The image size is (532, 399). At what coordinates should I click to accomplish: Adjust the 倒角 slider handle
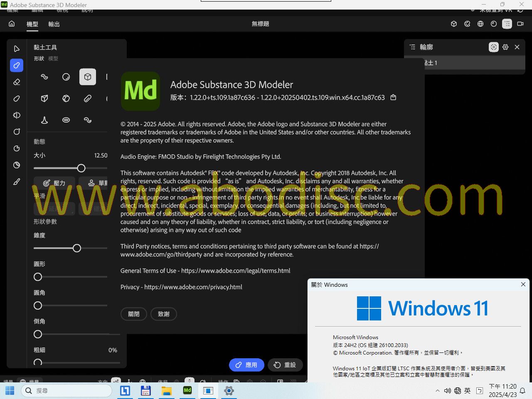pyautogui.click(x=38, y=334)
